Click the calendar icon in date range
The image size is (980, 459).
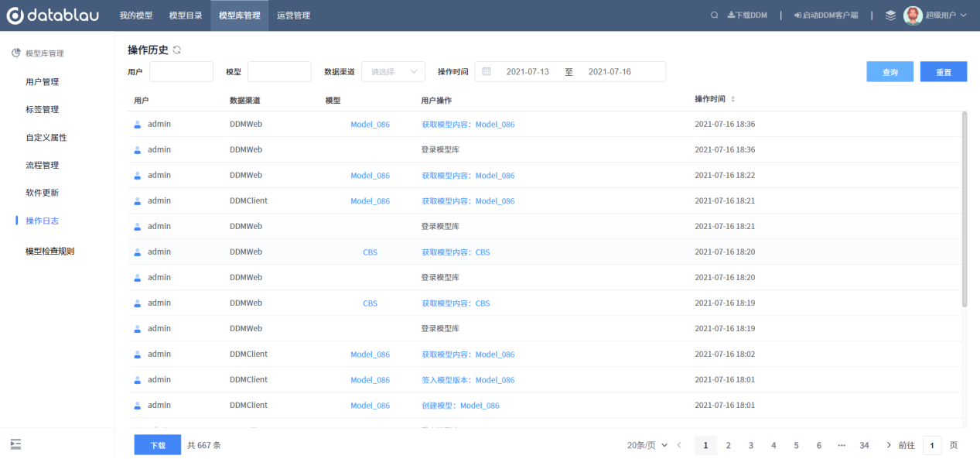(487, 72)
